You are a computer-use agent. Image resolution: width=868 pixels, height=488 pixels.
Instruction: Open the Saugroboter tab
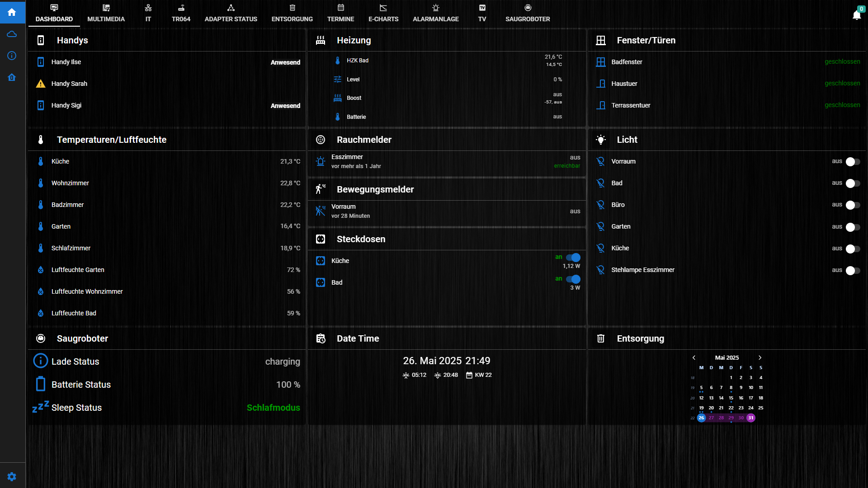point(528,13)
